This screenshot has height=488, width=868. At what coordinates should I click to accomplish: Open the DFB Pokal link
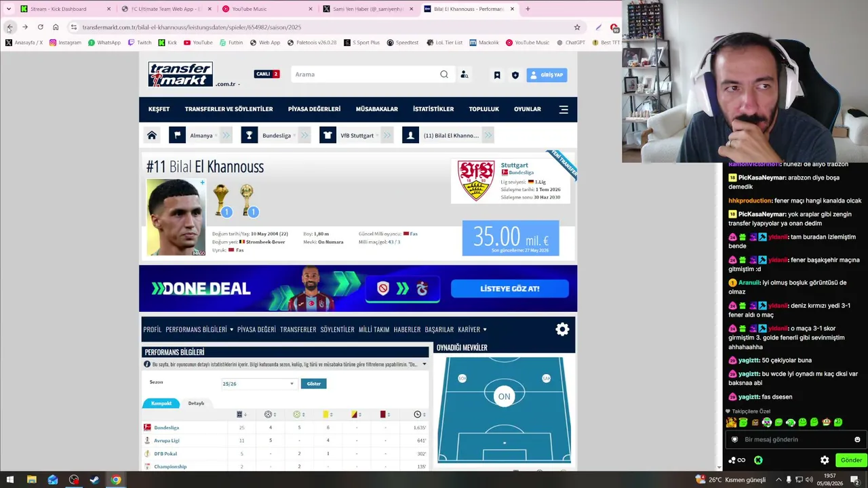click(x=165, y=453)
